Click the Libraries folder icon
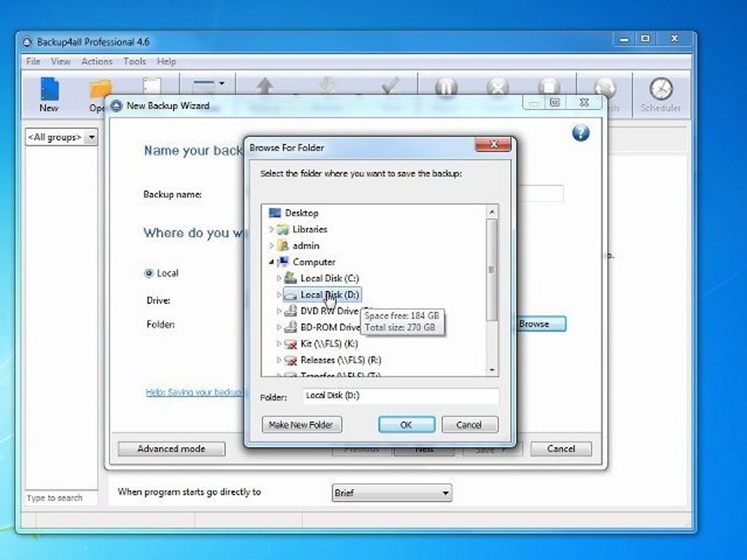This screenshot has height=560, width=747. pyautogui.click(x=283, y=229)
